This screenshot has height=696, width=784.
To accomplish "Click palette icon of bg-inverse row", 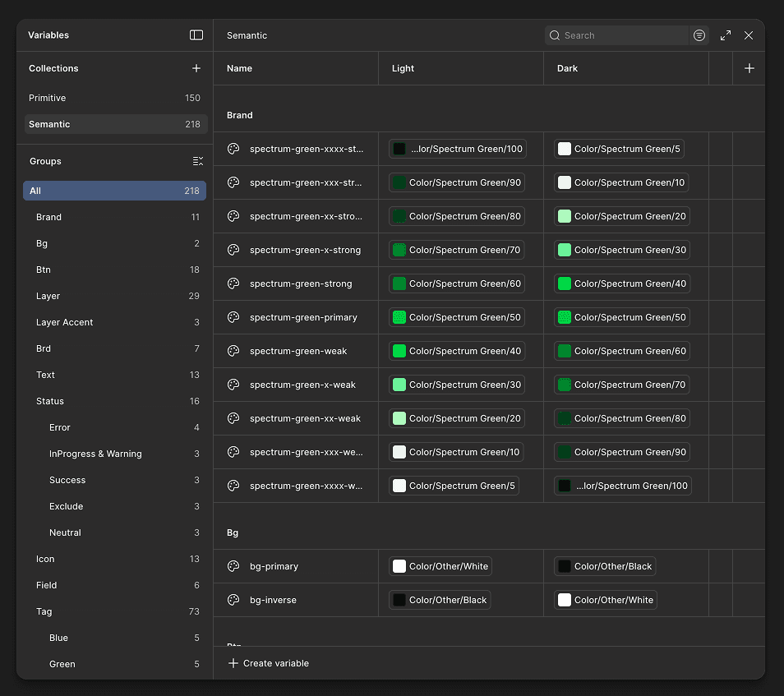I will [233, 600].
